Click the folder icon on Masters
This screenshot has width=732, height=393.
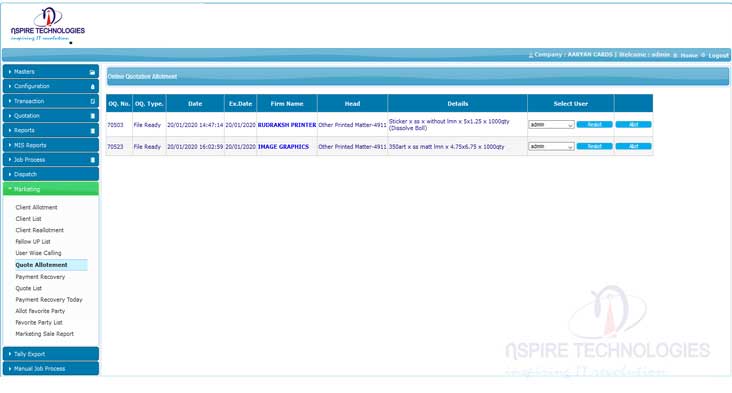click(92, 72)
